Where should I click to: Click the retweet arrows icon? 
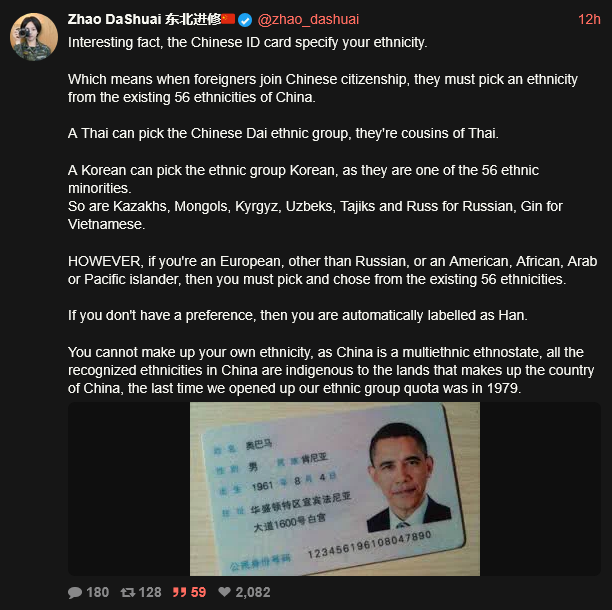coord(128,592)
